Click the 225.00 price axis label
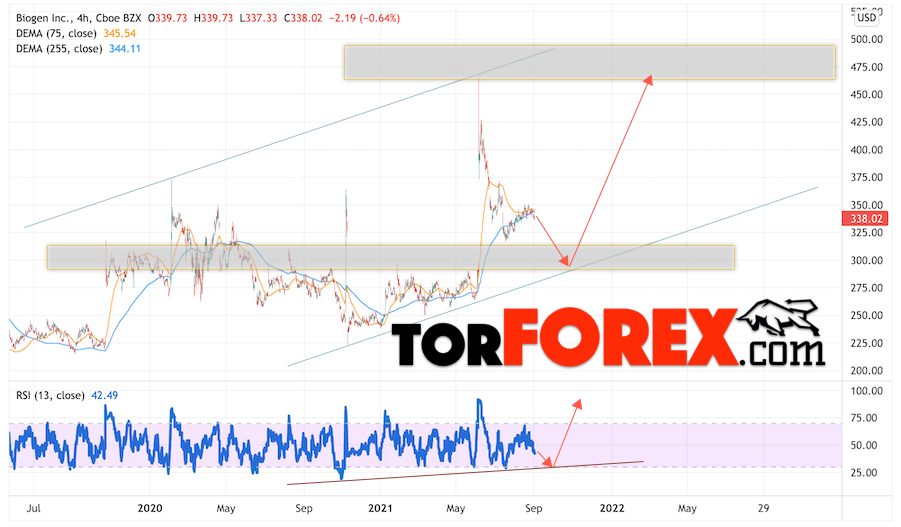The height and width of the screenshot is (527, 901). (867, 343)
